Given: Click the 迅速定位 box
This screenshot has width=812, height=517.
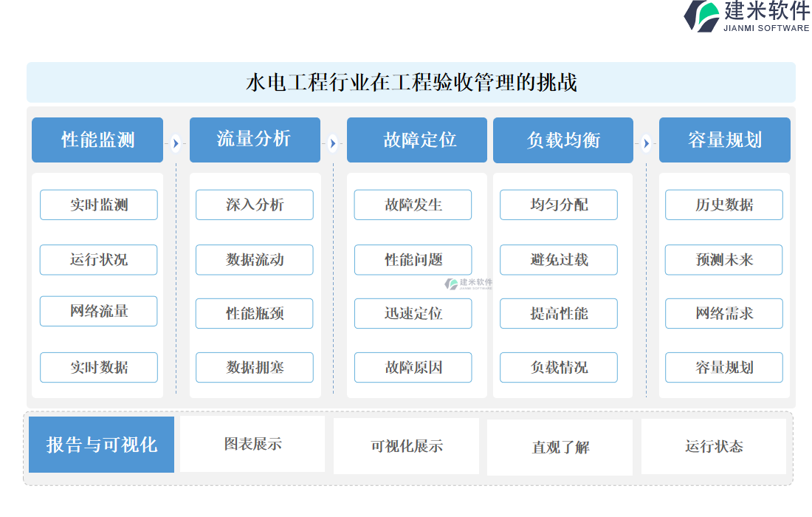Looking at the screenshot, I should click(x=413, y=313).
